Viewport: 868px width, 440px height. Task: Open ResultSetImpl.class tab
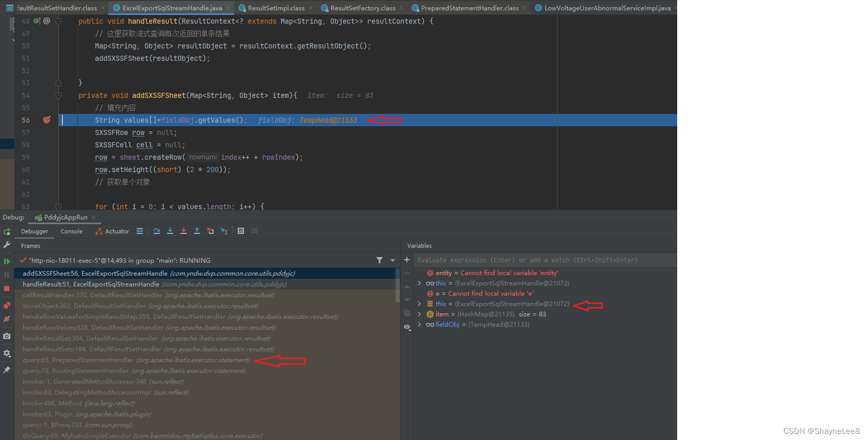click(x=276, y=8)
